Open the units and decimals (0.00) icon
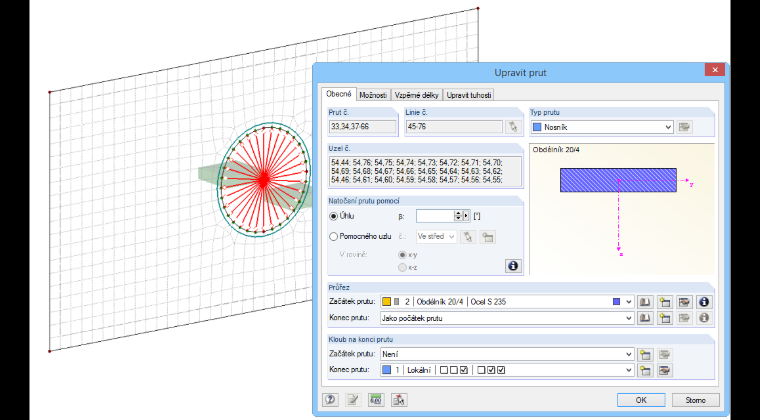Image resolution: width=760 pixels, height=420 pixels. click(376, 400)
